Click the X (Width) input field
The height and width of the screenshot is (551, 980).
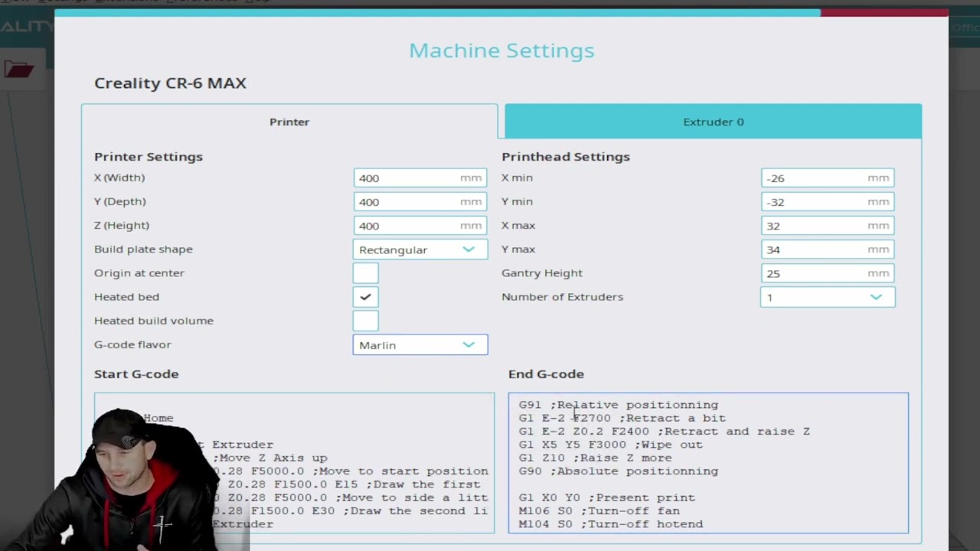point(420,178)
